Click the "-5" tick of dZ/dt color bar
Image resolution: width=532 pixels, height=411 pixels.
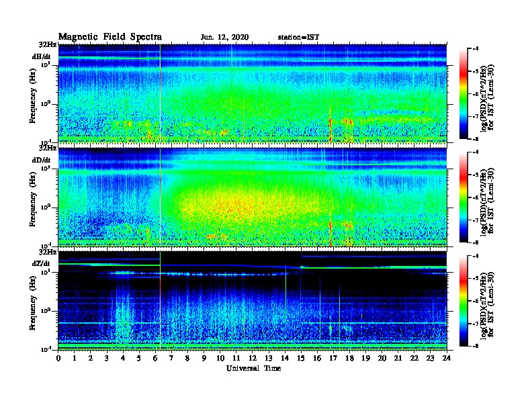(x=476, y=279)
